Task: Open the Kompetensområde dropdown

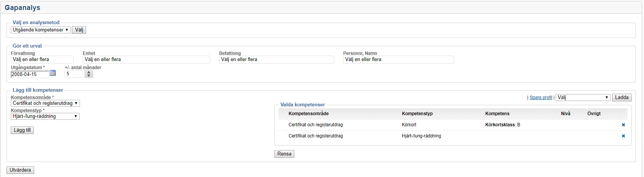Action: tap(45, 103)
